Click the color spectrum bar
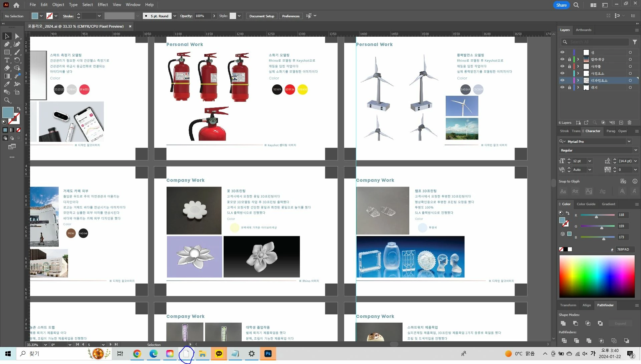641x364 pixels. click(x=597, y=276)
